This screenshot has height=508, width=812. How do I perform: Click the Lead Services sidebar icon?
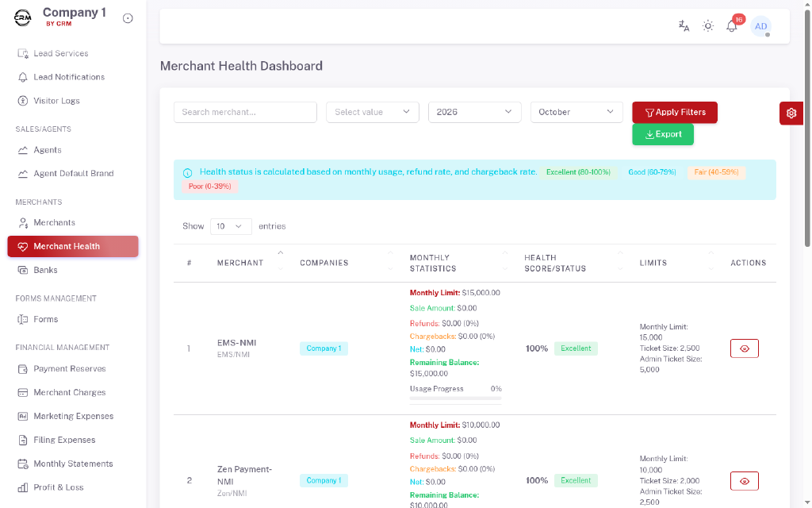(23, 53)
